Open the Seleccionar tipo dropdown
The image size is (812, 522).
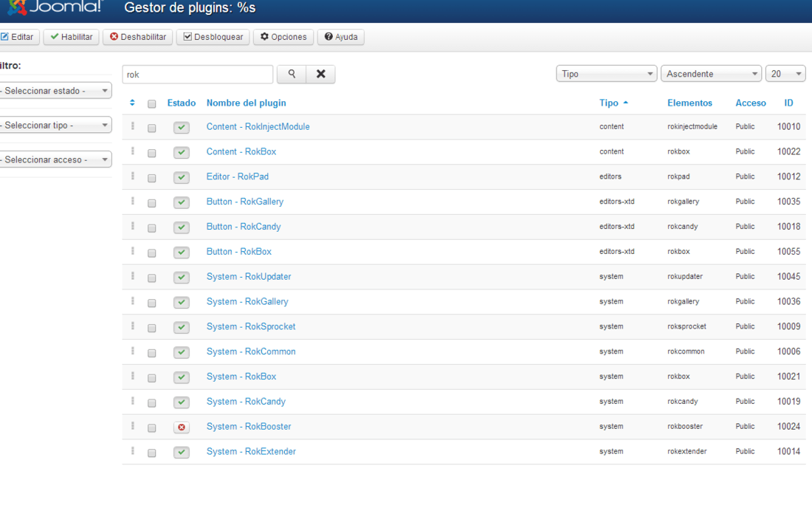[x=55, y=126]
